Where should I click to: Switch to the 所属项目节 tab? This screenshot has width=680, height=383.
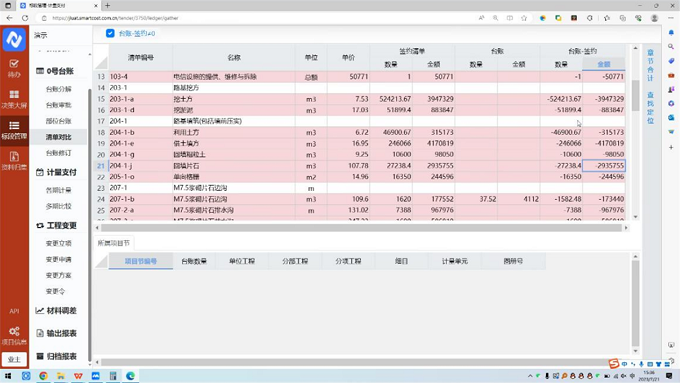pyautogui.click(x=114, y=243)
